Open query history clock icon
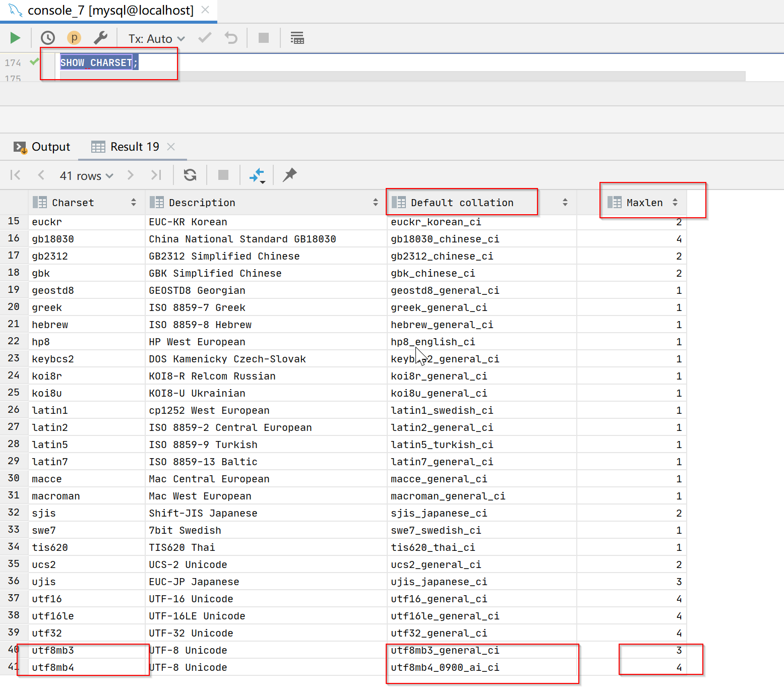This screenshot has height=693, width=784. [x=48, y=38]
